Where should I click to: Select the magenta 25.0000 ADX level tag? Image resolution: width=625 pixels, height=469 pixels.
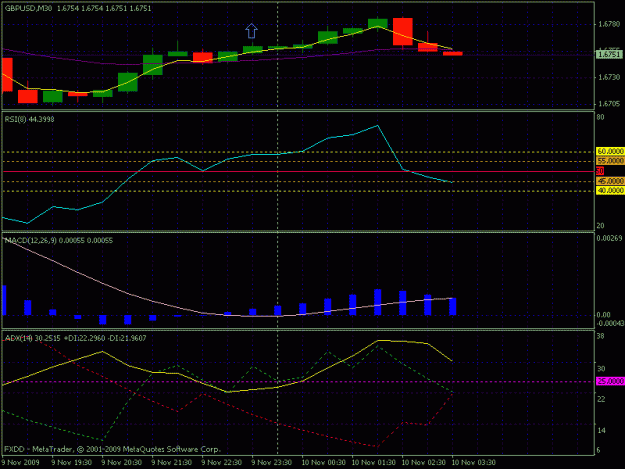[610, 381]
